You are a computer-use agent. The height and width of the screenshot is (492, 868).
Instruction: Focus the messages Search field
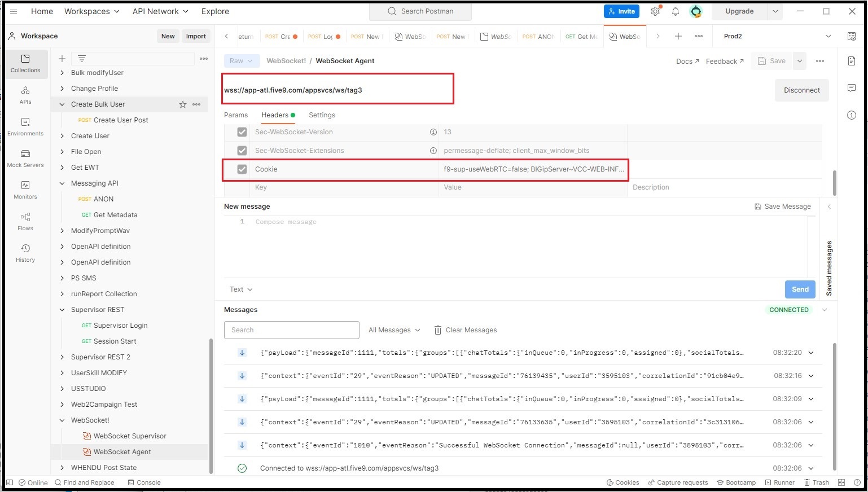292,330
